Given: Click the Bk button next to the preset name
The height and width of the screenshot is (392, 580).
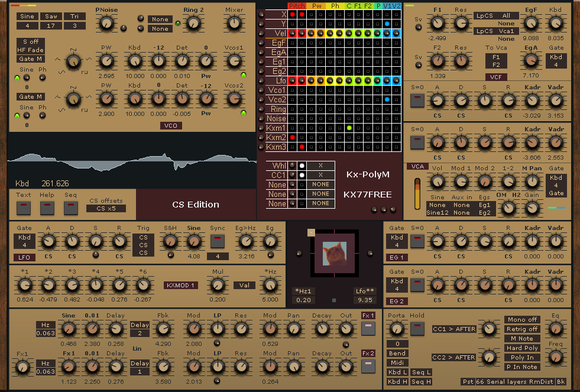Looking at the screenshot, I should pos(560,381).
